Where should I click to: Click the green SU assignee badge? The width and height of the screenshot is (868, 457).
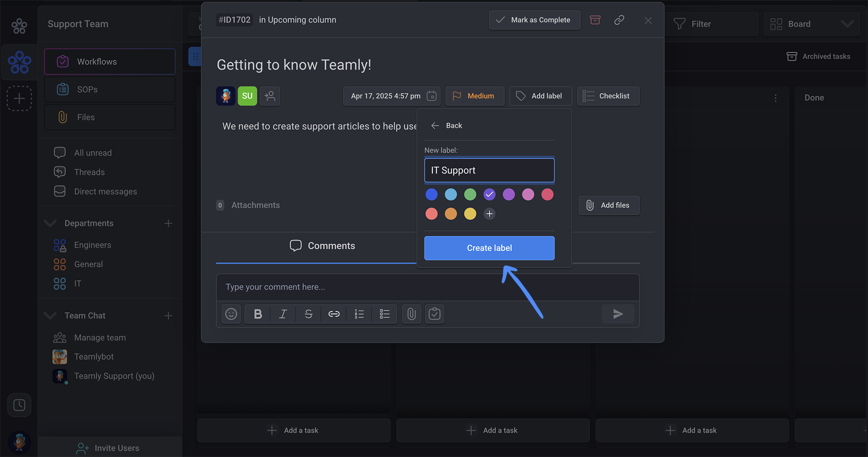point(247,96)
